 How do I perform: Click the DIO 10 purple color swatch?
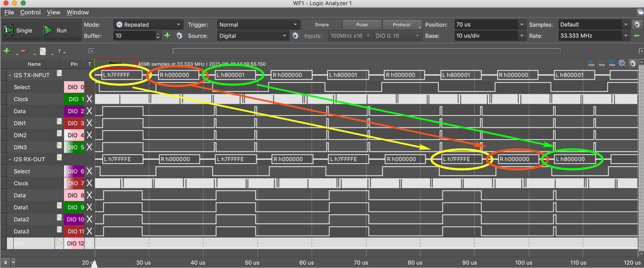coord(74,219)
